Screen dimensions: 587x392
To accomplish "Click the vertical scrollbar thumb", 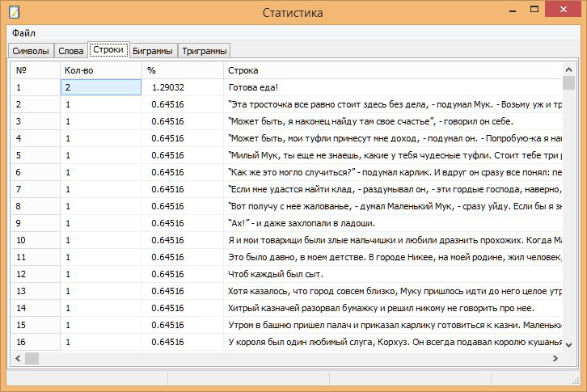I will point(568,82).
